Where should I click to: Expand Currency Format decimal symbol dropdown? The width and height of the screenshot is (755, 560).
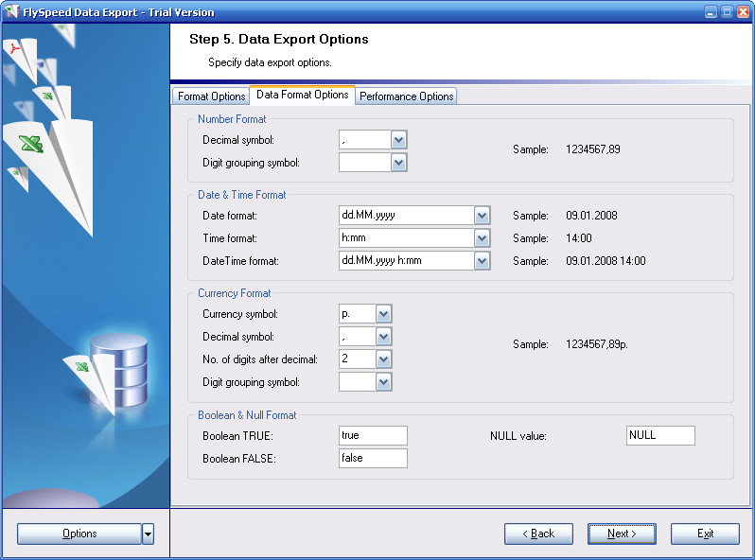(x=383, y=337)
